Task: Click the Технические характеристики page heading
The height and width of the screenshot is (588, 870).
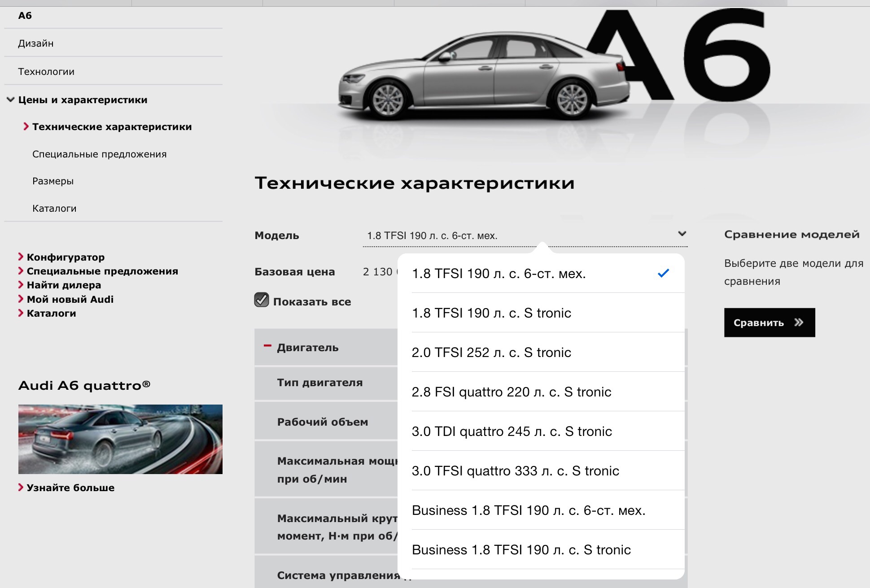Action: (x=415, y=183)
